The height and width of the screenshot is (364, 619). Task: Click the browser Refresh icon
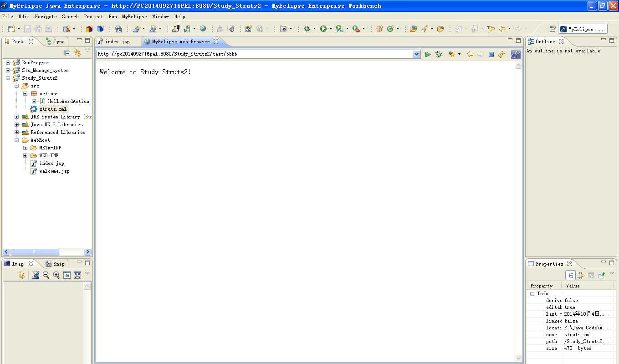pyautogui.click(x=501, y=54)
